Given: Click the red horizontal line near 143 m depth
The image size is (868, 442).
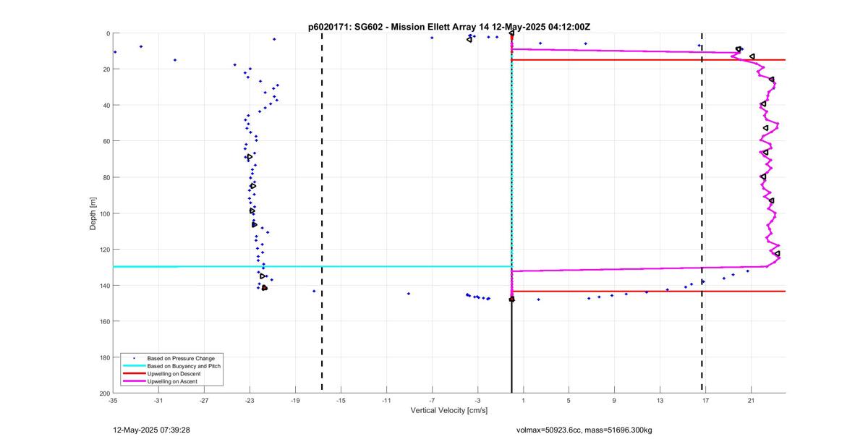Looking at the screenshot, I should pos(649,292).
